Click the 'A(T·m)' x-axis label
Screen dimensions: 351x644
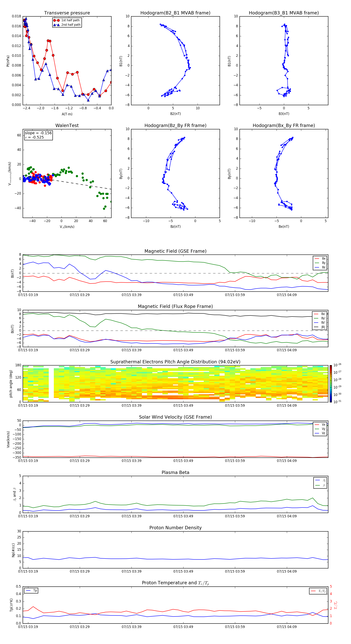tap(67, 114)
